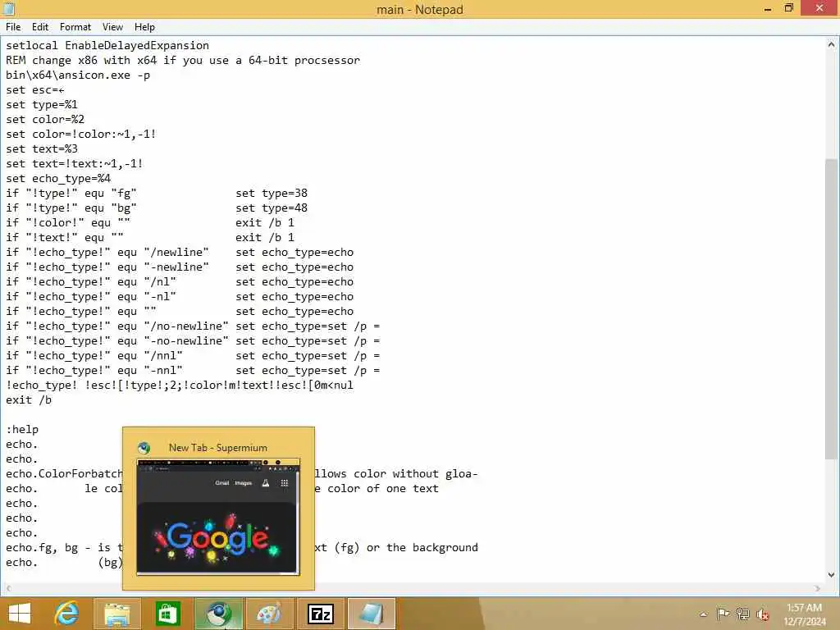Click the horizontal scrollbar left arrow

[x=7, y=588]
